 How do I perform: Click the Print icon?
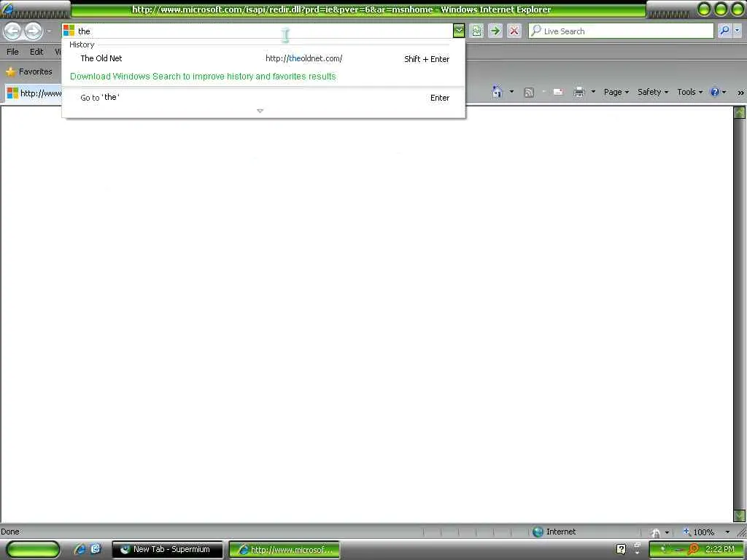579,92
